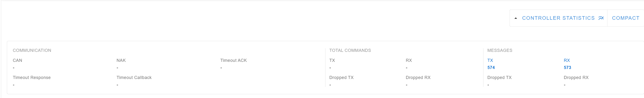Click the Communication section heading

pyautogui.click(x=32, y=50)
